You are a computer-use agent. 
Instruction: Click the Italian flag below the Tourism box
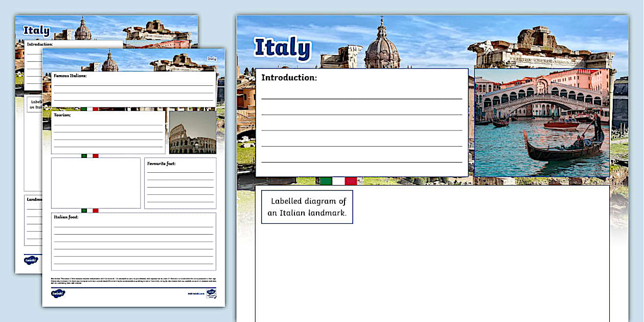pyautogui.click(x=89, y=156)
